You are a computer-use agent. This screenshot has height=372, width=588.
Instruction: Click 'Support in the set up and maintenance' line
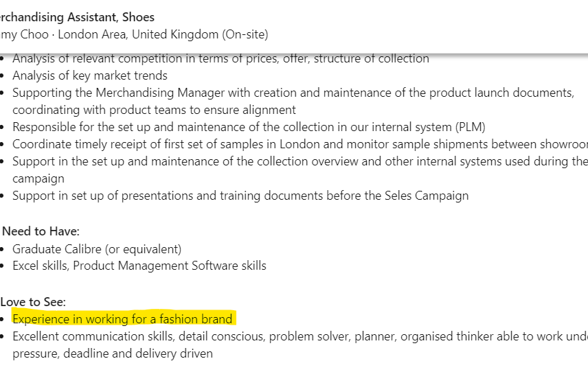pos(300,162)
